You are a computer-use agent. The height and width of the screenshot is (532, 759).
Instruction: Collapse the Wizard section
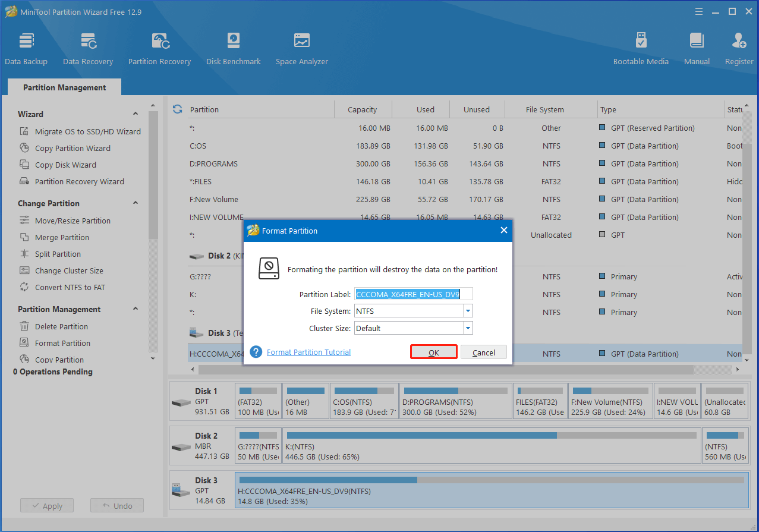point(136,114)
